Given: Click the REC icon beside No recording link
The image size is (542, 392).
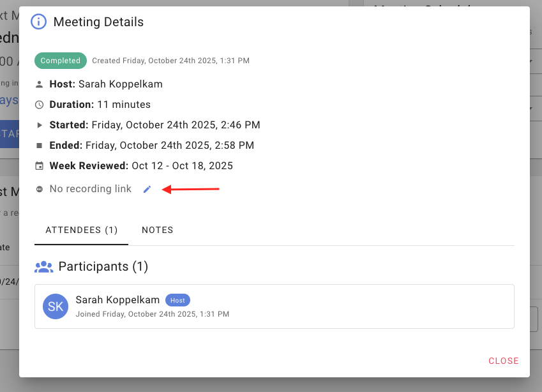Looking at the screenshot, I should tap(40, 189).
